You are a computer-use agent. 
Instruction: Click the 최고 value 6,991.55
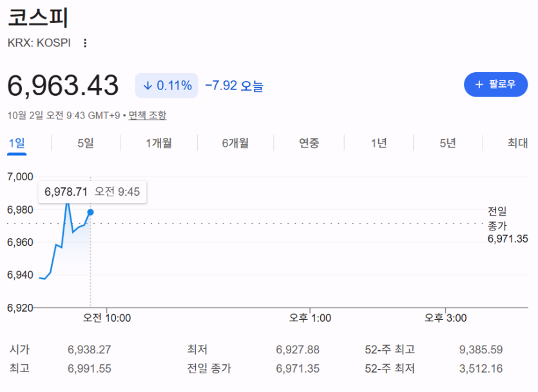tap(89, 368)
